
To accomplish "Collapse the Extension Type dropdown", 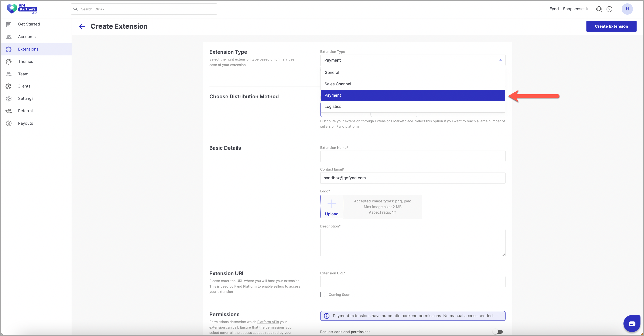I will pos(412,60).
